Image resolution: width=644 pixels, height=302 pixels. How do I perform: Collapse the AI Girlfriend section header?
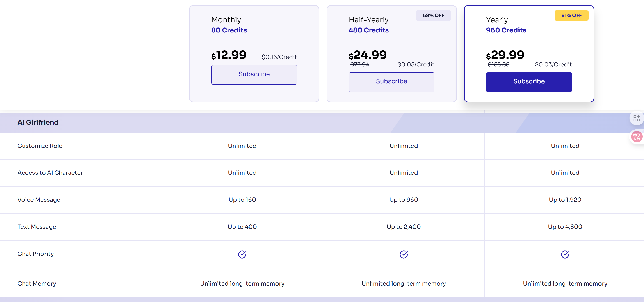[x=38, y=122]
